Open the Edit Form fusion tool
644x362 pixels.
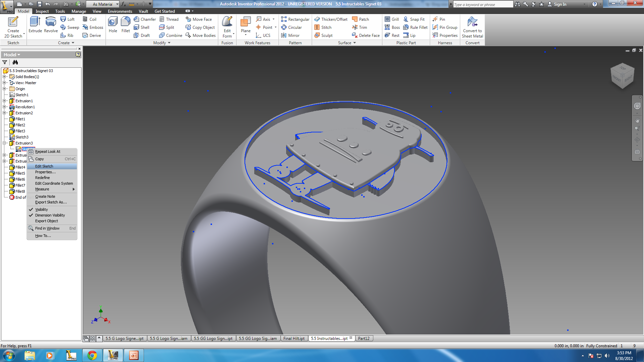coord(227,27)
